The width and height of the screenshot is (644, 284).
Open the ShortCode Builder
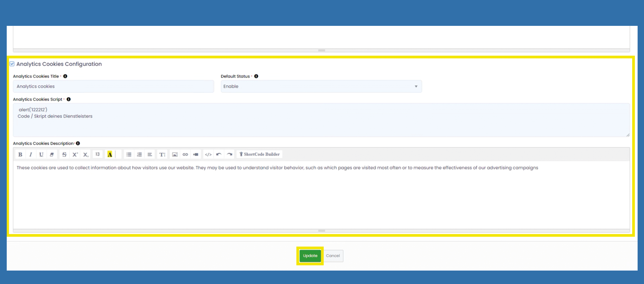click(x=259, y=154)
